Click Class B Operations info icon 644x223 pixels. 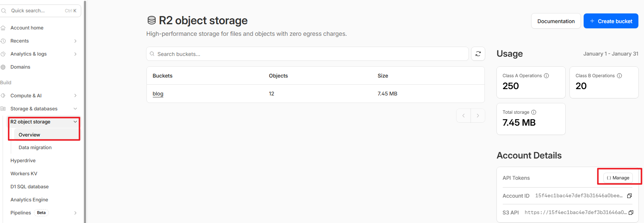619,76
